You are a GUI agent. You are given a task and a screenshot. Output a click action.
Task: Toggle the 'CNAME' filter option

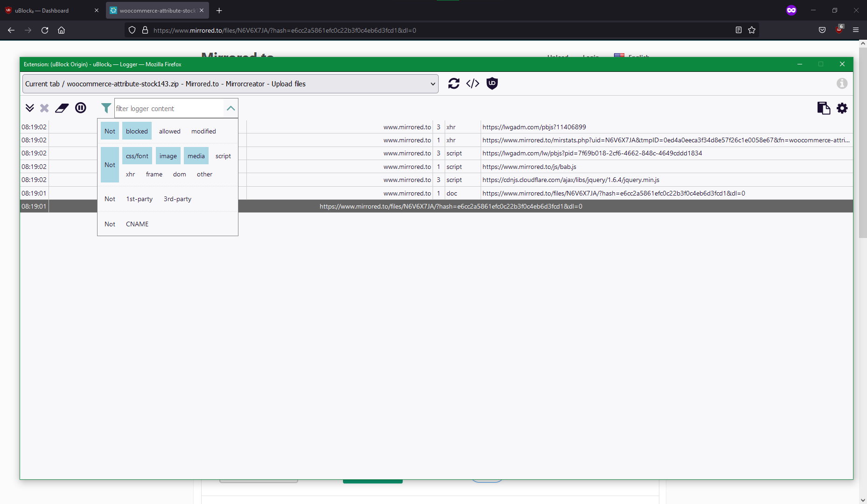(x=137, y=224)
